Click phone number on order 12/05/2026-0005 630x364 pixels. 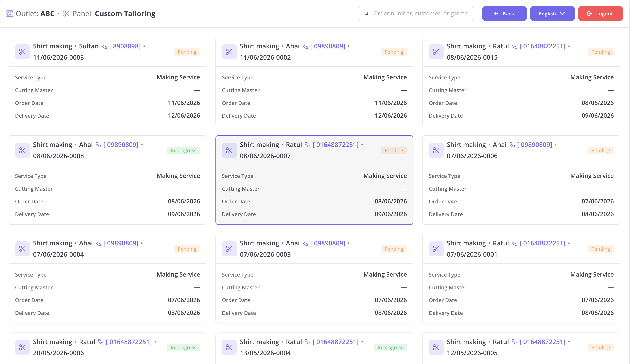tap(542, 342)
